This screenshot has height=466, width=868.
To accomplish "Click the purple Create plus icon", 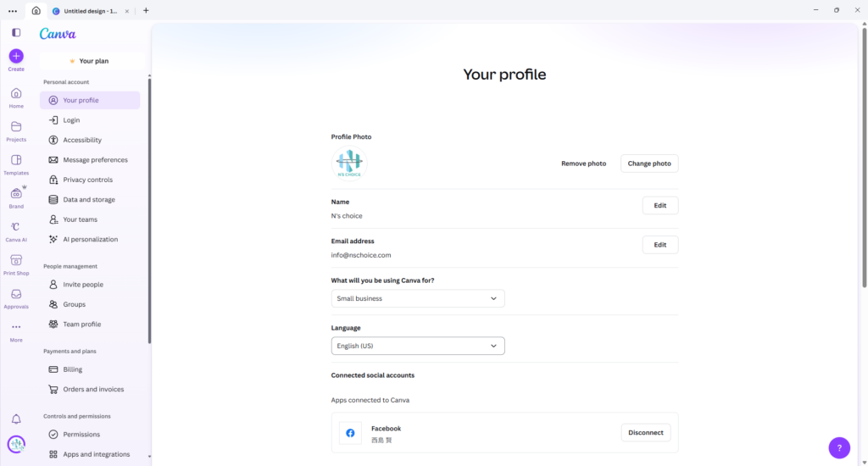I will [16, 56].
